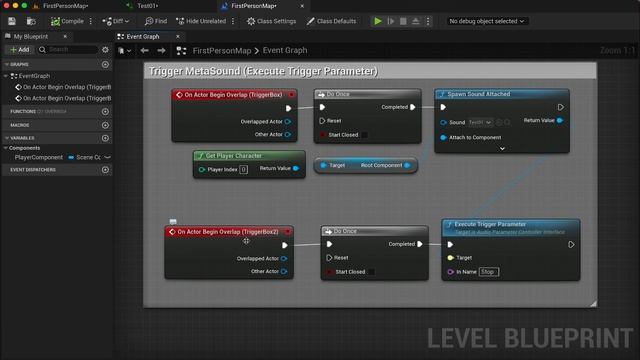Click FirstPersonMap in the breadcrumb
Image resolution: width=640 pixels, height=360 pixels.
point(222,51)
